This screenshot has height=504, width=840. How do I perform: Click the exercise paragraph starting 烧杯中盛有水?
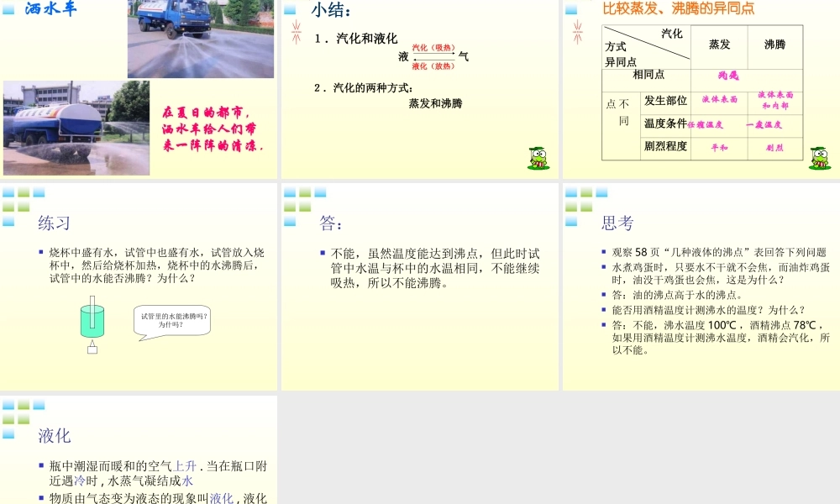click(156, 265)
